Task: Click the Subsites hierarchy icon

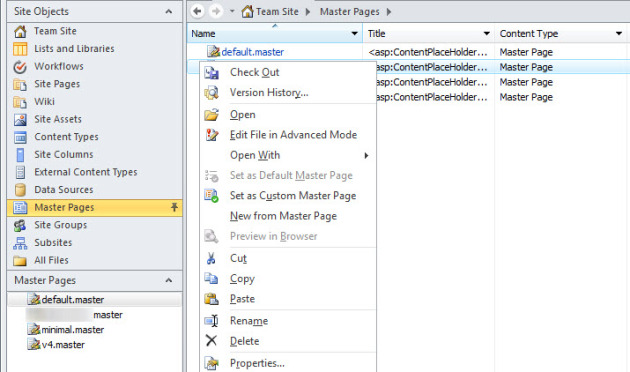Action: (20, 243)
